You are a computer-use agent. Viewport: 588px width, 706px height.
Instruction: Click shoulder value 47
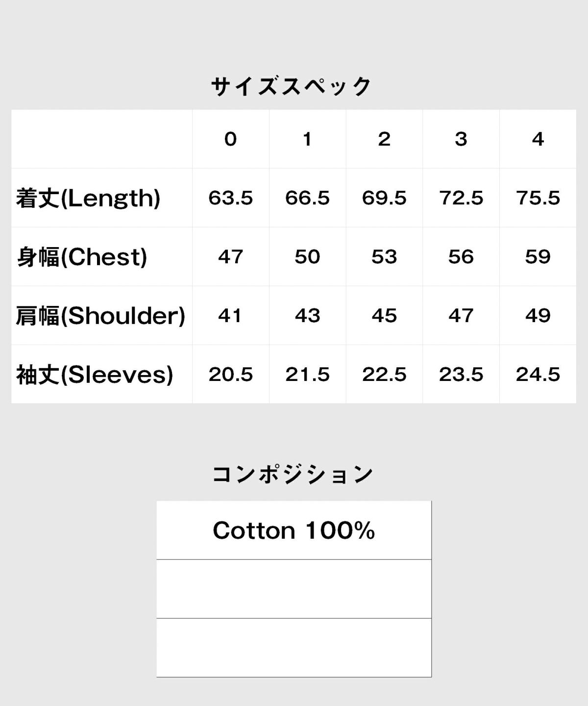(x=461, y=316)
